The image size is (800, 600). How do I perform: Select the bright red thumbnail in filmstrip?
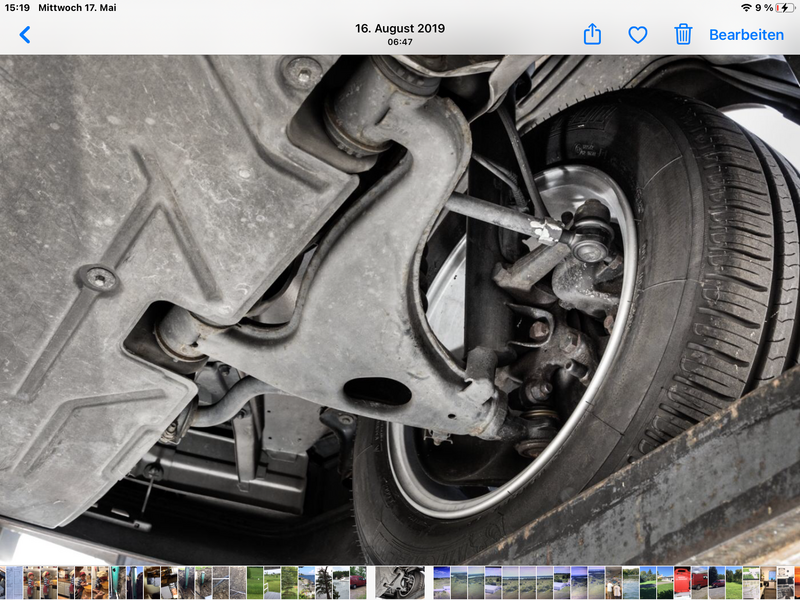point(682,582)
